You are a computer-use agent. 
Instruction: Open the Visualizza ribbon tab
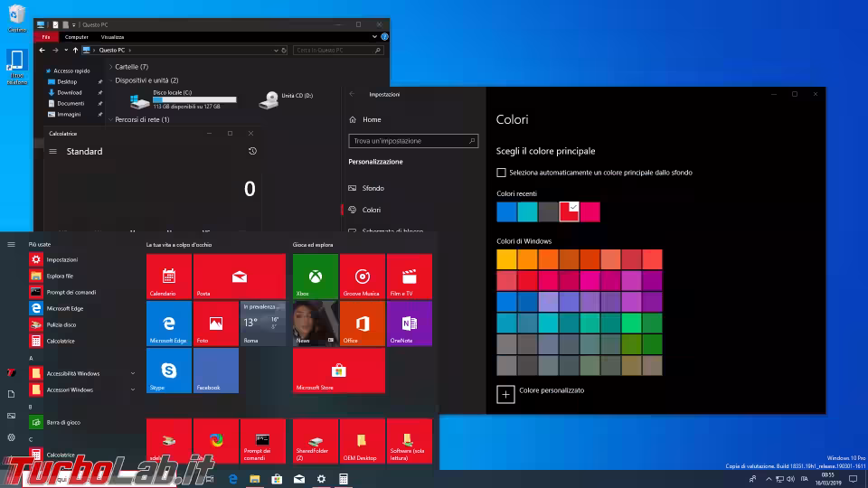click(112, 37)
